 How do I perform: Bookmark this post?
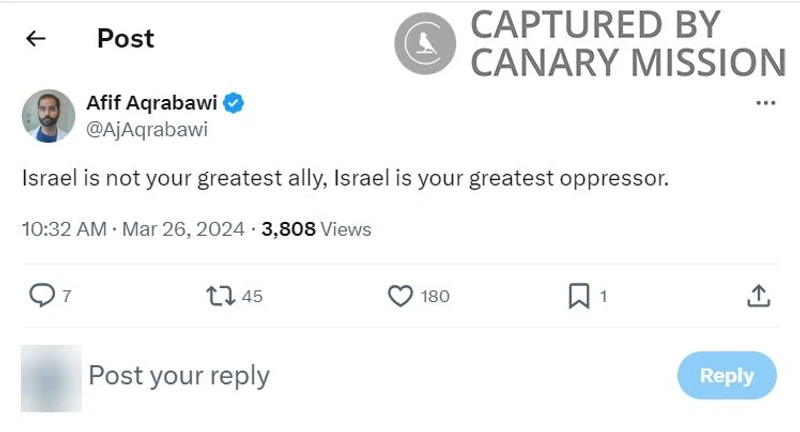[x=579, y=295]
